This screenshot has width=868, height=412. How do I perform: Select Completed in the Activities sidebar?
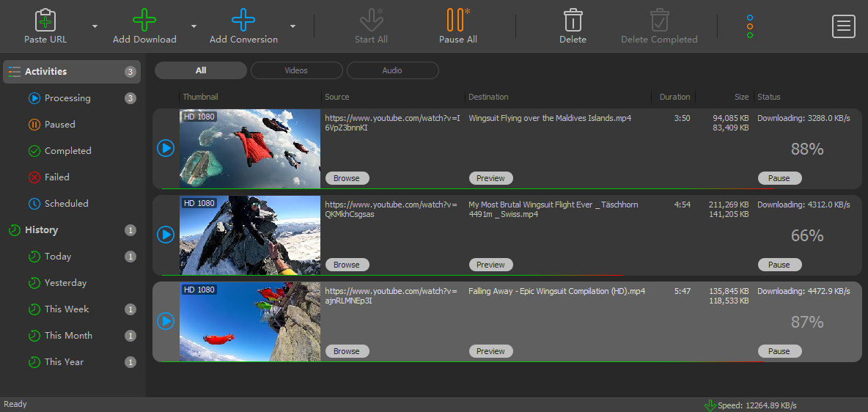point(67,151)
